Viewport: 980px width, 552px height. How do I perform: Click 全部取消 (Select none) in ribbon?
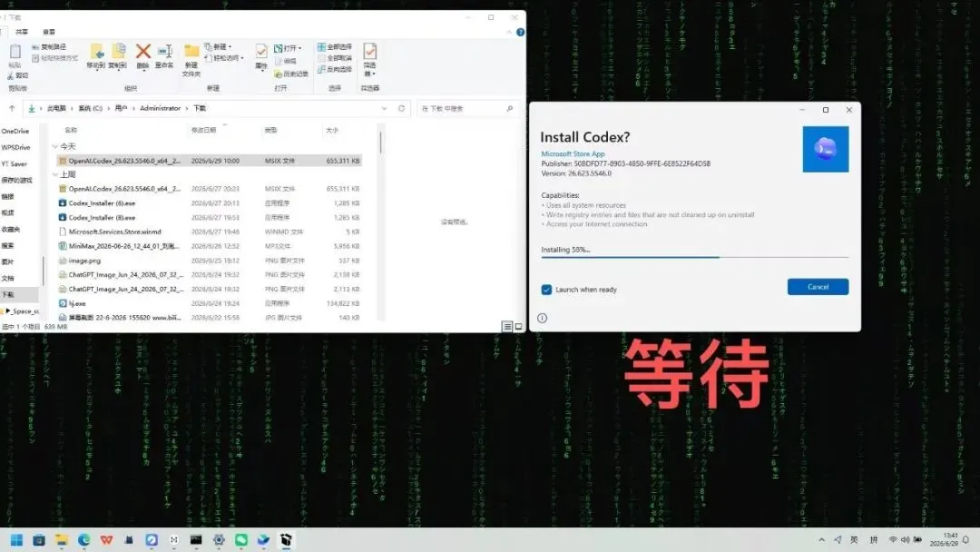click(334, 58)
